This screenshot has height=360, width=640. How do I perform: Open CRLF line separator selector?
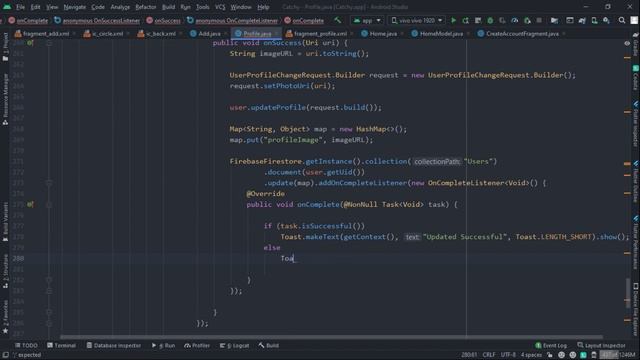(489, 355)
